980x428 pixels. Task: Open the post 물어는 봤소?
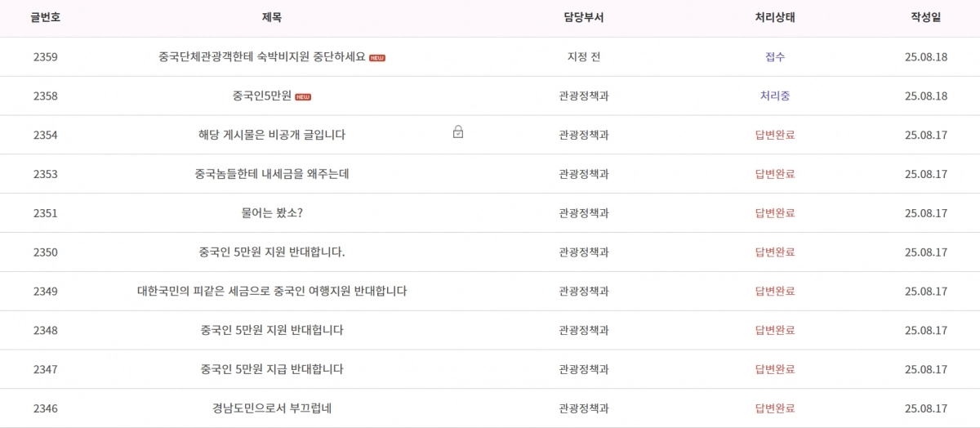point(272,213)
